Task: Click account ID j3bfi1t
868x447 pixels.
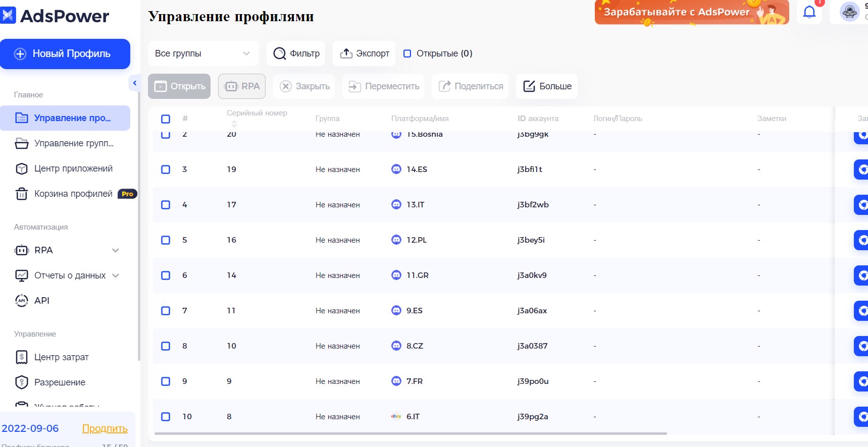Action: (x=530, y=170)
